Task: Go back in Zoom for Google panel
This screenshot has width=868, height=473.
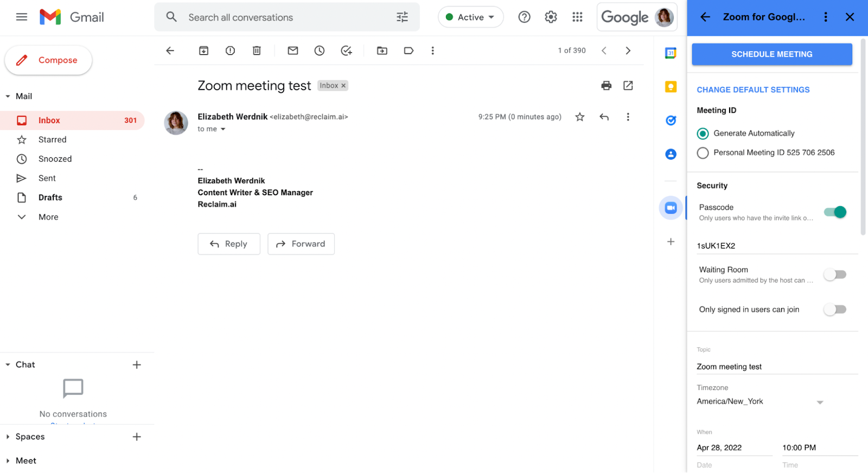Action: point(705,17)
